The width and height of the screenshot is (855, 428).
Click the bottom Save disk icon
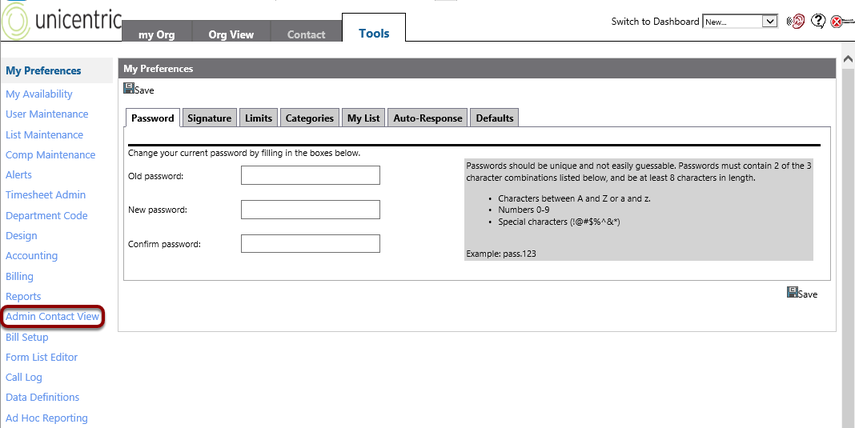tap(792, 292)
